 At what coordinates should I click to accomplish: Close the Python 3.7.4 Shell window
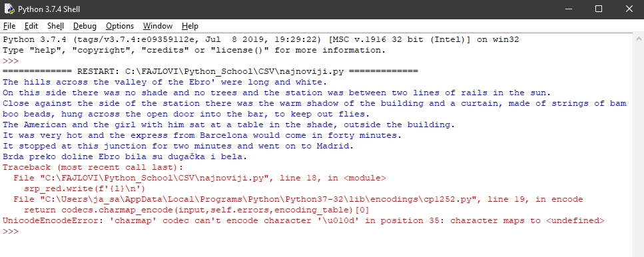point(629,9)
